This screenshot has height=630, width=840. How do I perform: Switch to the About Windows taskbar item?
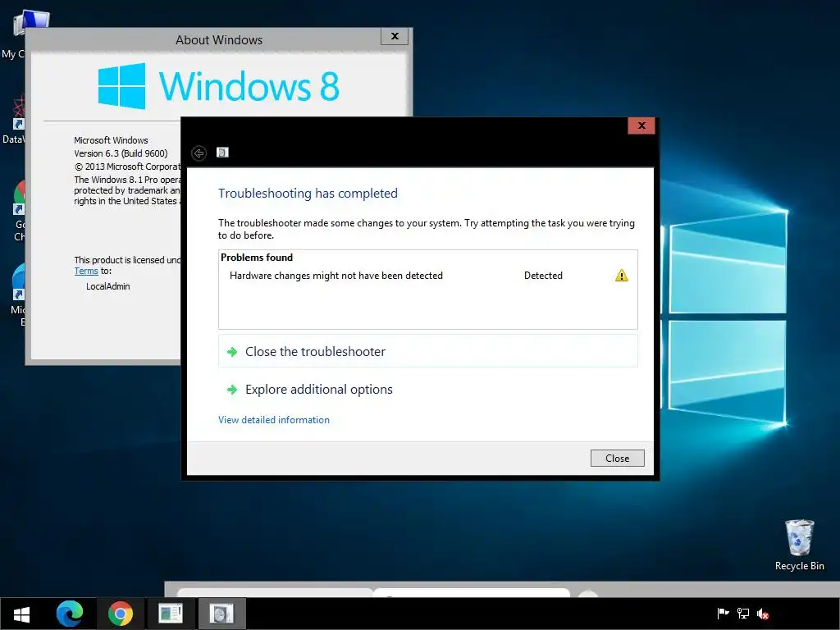(x=171, y=614)
